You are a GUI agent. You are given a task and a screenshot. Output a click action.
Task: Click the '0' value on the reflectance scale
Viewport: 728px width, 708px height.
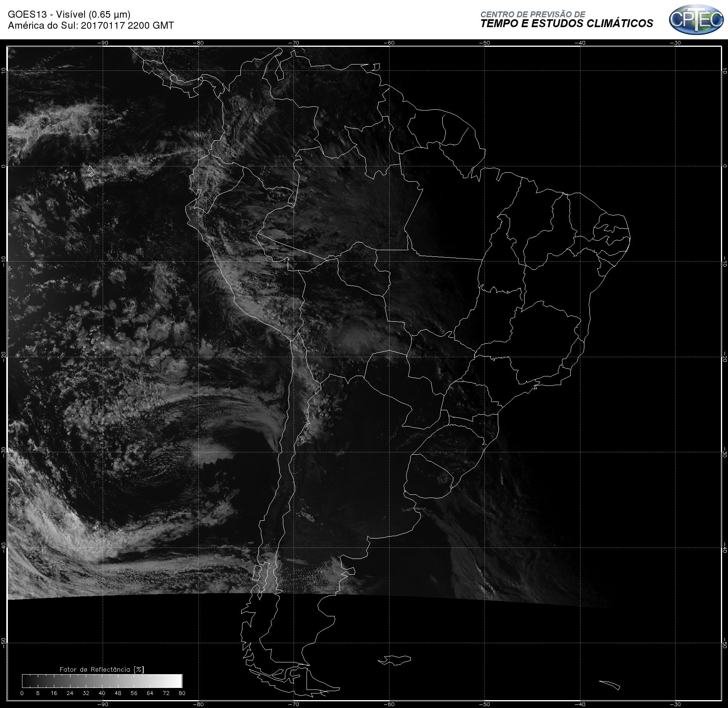pos(22,693)
